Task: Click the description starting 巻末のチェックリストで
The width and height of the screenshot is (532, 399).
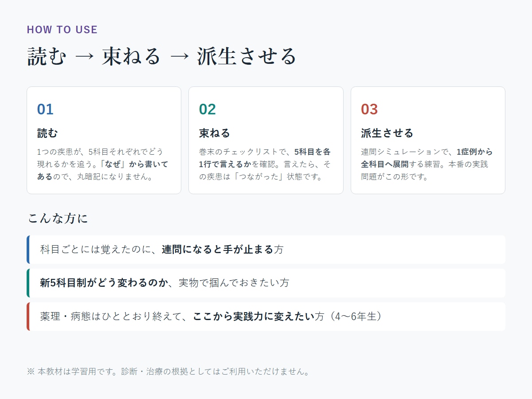Action: pyautogui.click(x=266, y=164)
